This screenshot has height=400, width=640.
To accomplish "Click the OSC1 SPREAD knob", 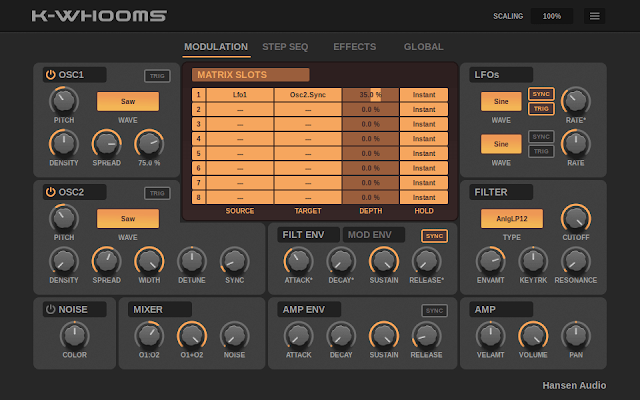I will click(x=107, y=144).
